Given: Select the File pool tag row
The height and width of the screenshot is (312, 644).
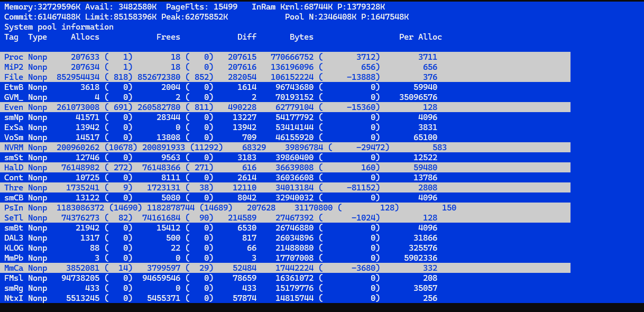Looking at the screenshot, I should click(13, 77).
